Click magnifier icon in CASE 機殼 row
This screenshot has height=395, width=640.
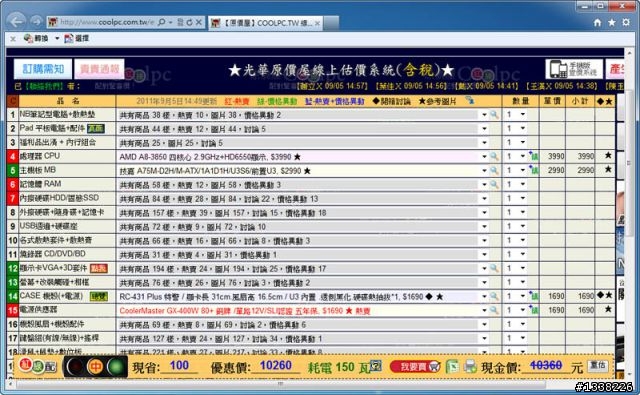pos(494,296)
